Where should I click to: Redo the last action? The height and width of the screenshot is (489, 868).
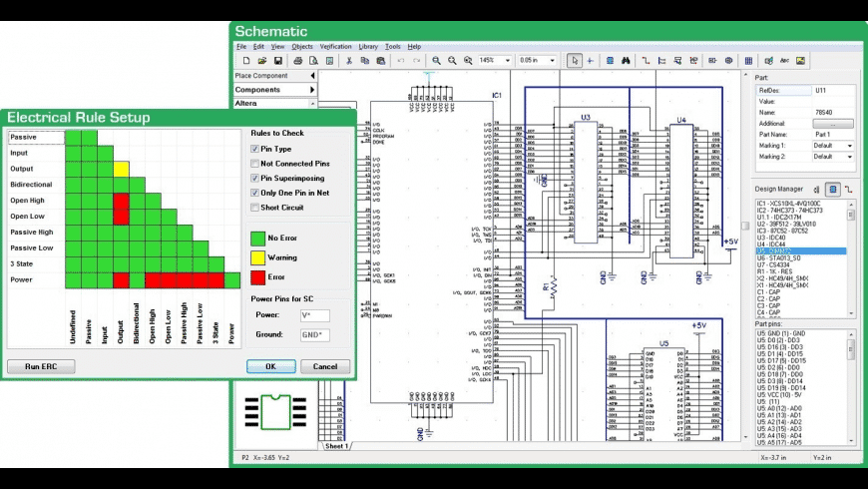point(416,60)
